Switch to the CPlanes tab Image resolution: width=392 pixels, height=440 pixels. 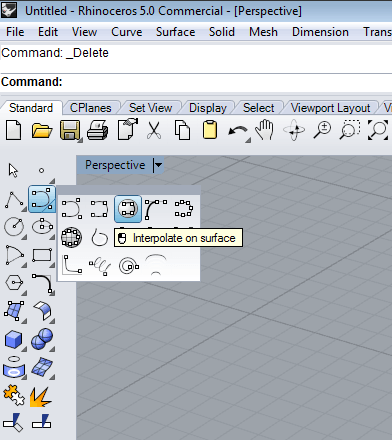click(x=90, y=108)
